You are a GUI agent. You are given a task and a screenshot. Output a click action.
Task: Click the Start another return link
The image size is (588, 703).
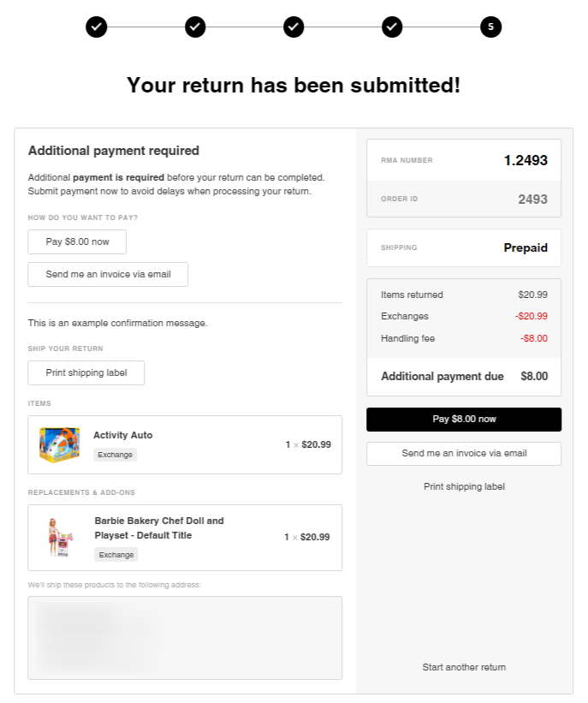(x=464, y=667)
